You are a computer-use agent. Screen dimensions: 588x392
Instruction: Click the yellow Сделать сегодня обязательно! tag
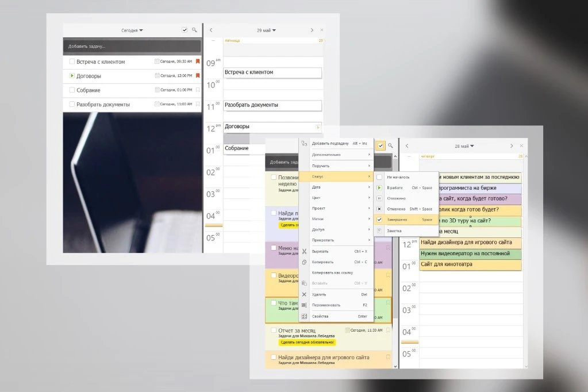coord(307,342)
